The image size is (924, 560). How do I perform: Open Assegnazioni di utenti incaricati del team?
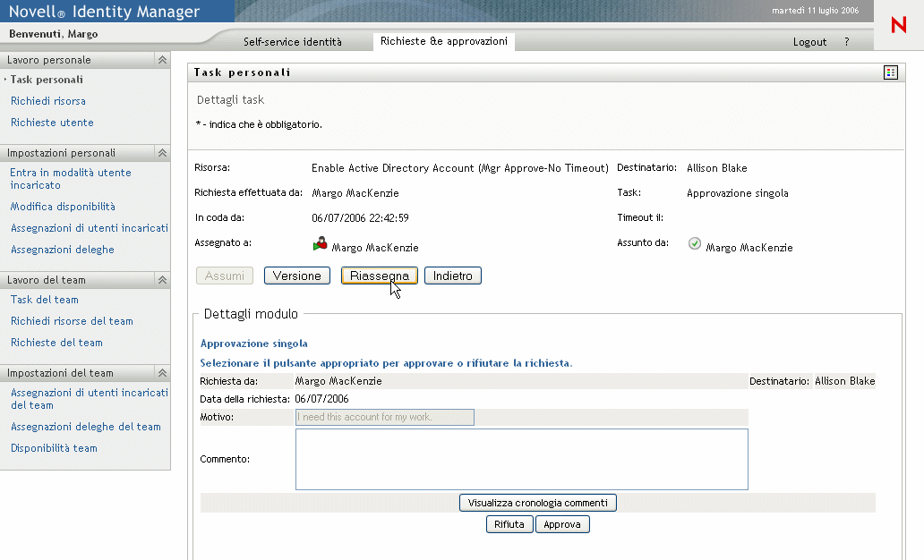click(x=89, y=399)
